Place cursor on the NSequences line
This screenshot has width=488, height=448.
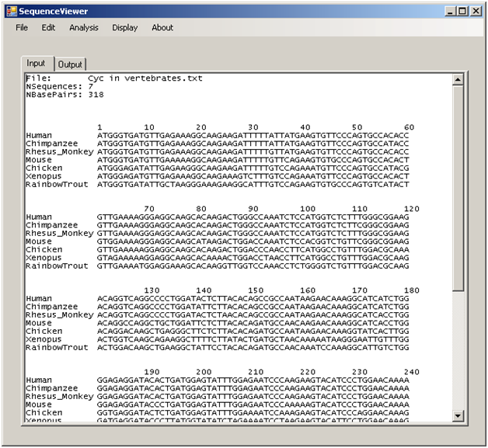(53, 86)
